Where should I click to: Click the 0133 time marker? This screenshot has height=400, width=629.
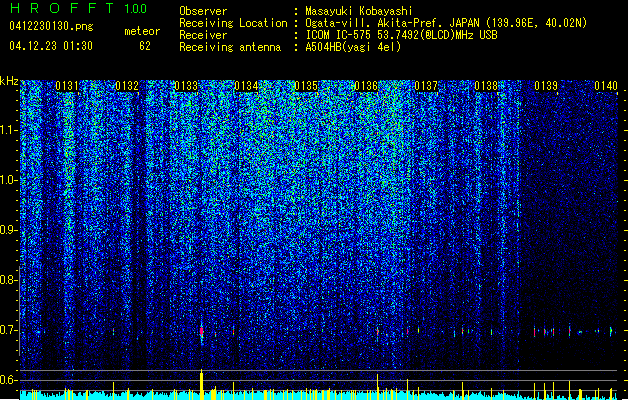pyautogui.click(x=186, y=86)
